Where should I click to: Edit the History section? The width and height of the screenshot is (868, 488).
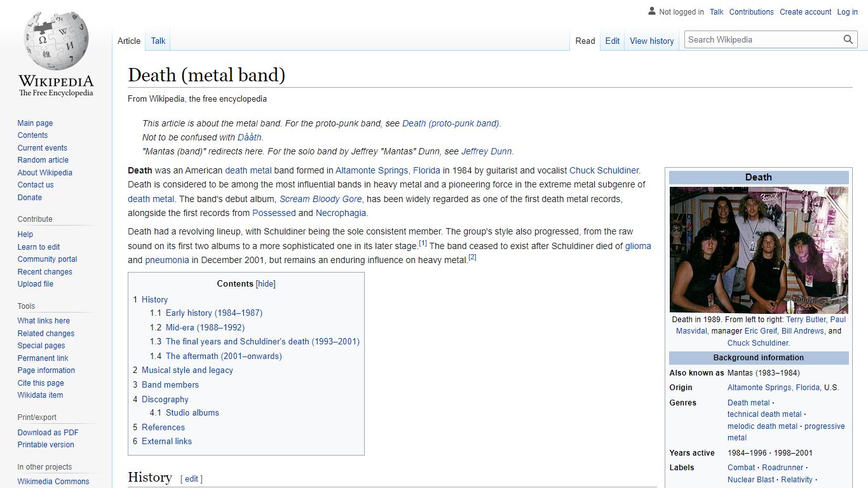(x=192, y=478)
